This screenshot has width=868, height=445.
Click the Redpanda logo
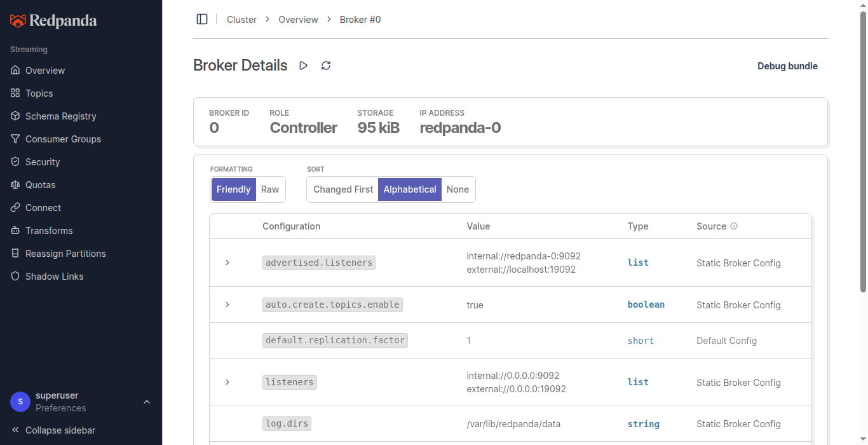pos(53,21)
